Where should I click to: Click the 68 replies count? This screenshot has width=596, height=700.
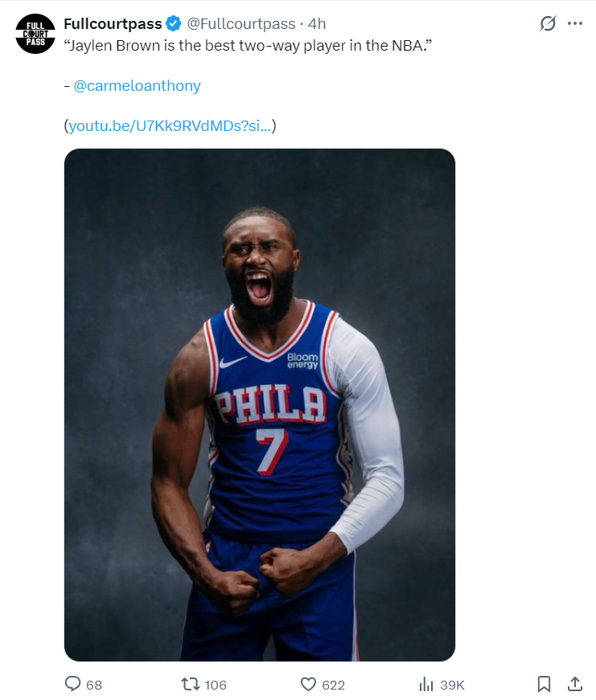click(94, 685)
